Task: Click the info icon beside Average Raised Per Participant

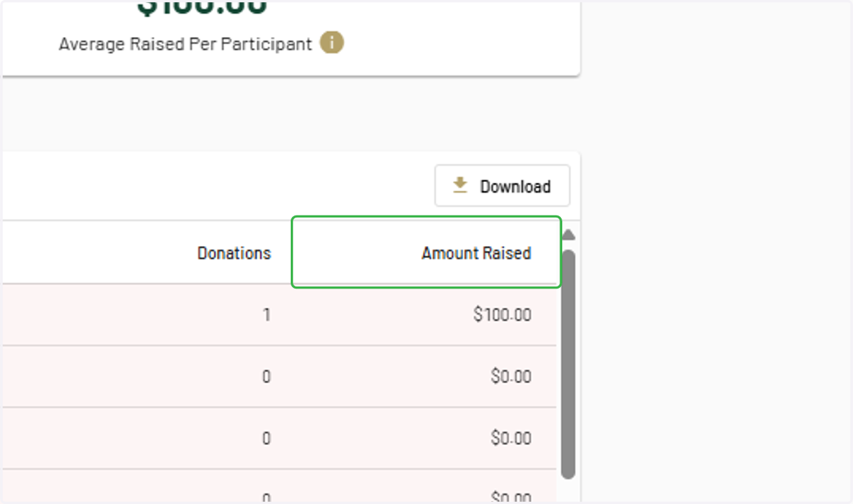Action: point(332,43)
